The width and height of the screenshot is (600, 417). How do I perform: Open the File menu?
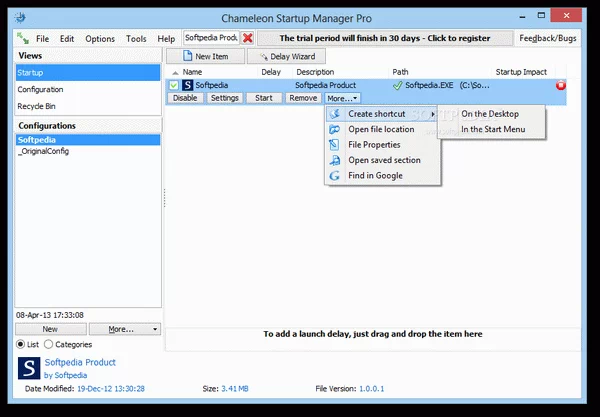[x=42, y=39]
